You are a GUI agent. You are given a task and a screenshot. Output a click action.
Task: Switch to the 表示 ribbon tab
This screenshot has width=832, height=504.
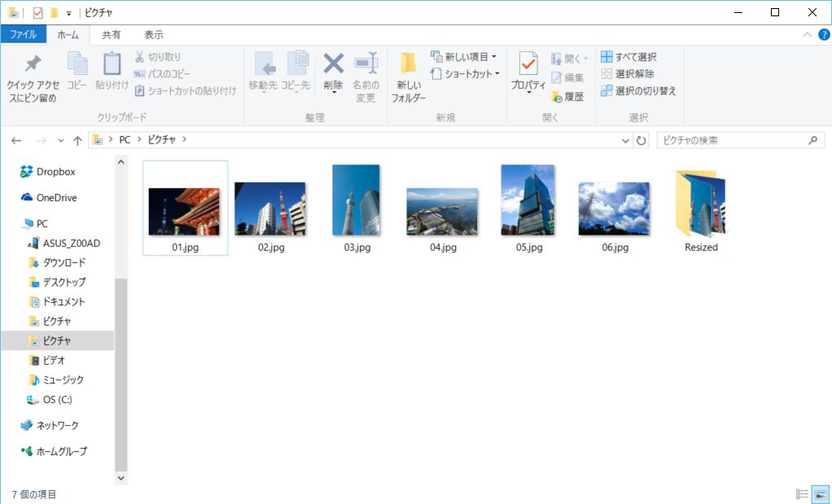coord(153,34)
